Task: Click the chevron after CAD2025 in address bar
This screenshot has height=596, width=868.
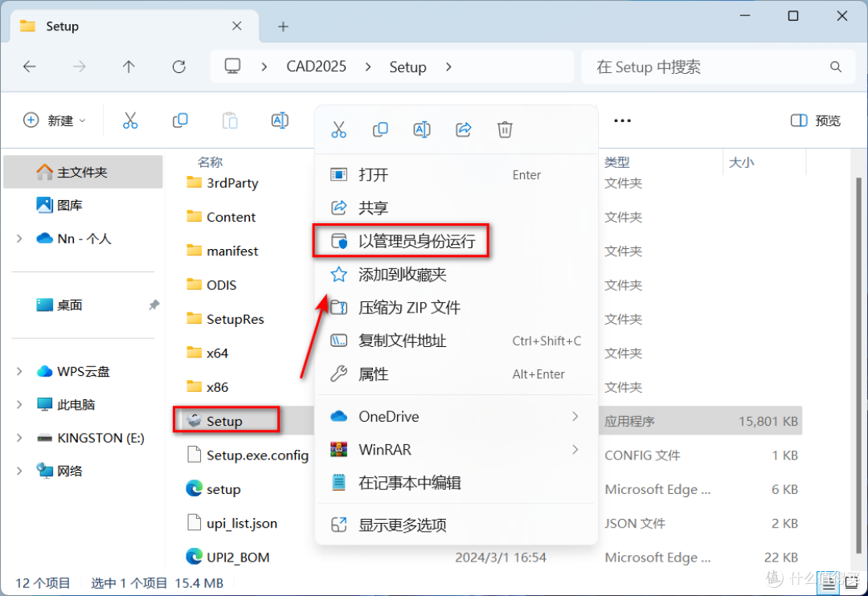Action: point(368,67)
